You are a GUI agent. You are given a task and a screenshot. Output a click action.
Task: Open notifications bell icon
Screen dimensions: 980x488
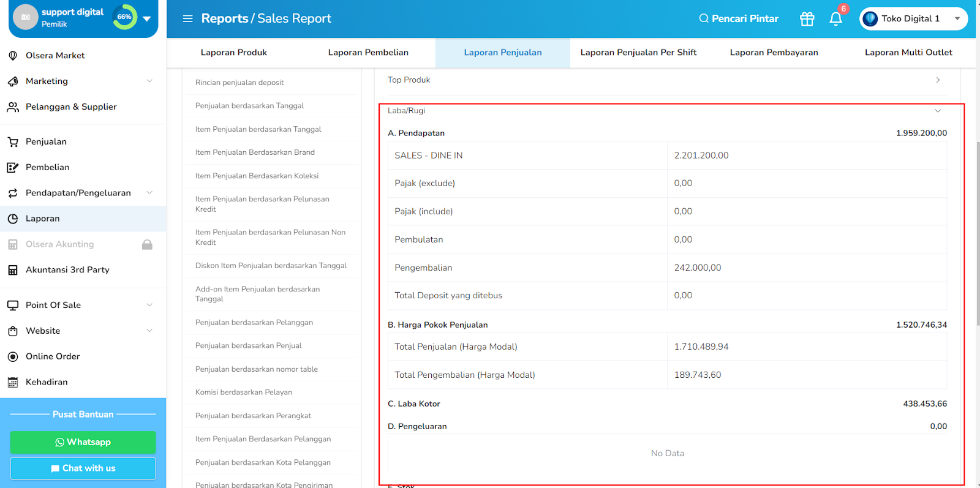point(835,19)
